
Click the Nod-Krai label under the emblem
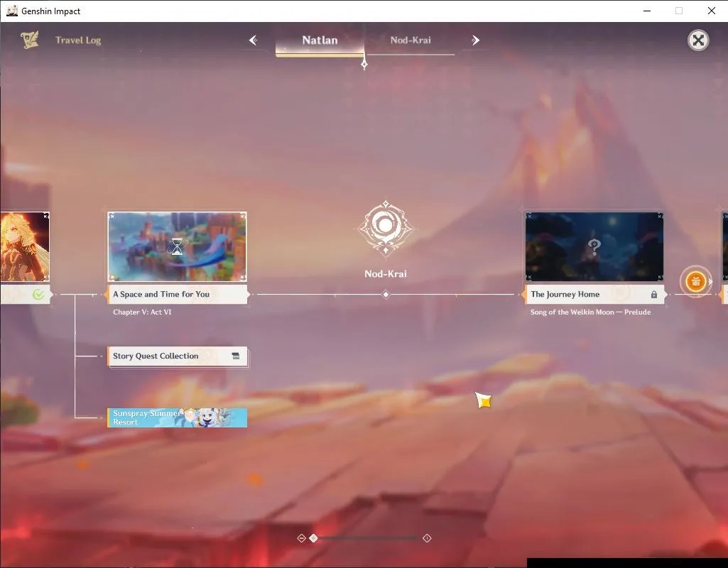386,274
